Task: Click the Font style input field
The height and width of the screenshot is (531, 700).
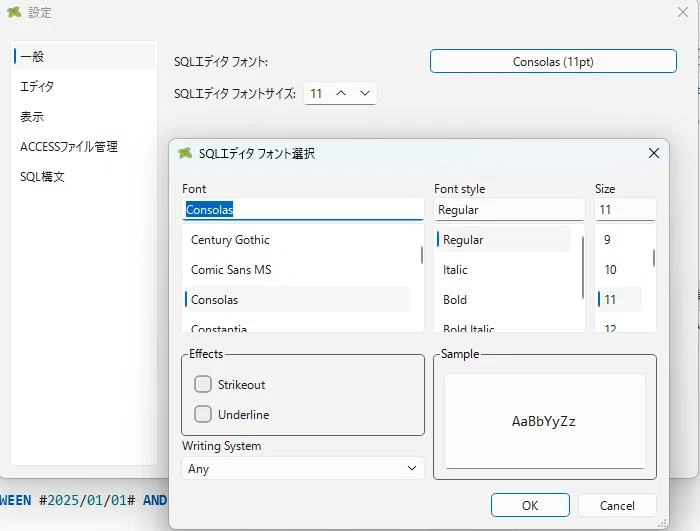Action: [509, 209]
